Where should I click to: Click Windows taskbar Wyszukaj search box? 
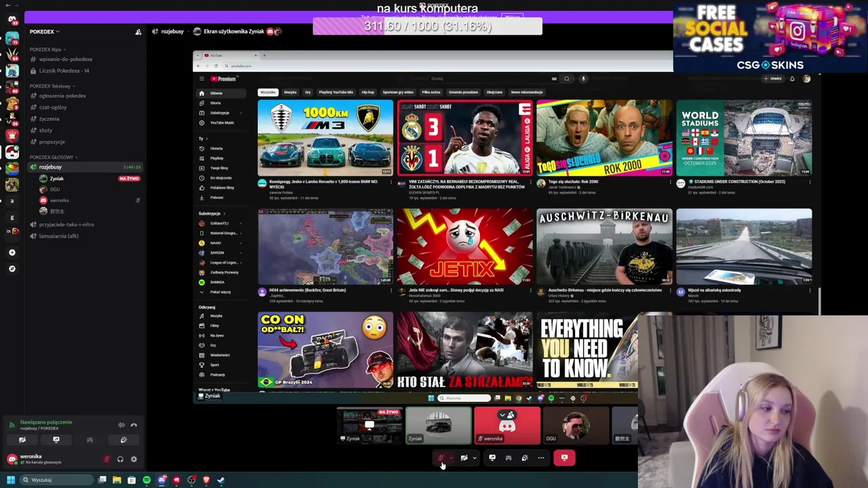tap(57, 480)
